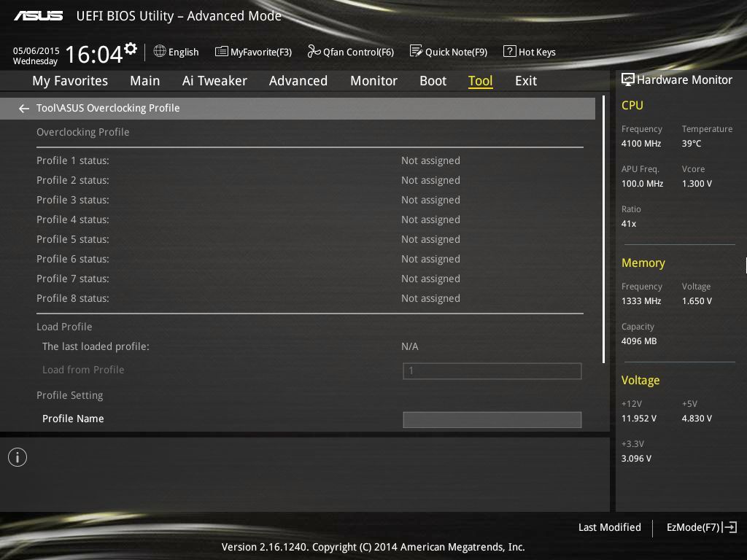Click the Ratio 41x value
Screen dimensions: 747x560
click(628, 224)
